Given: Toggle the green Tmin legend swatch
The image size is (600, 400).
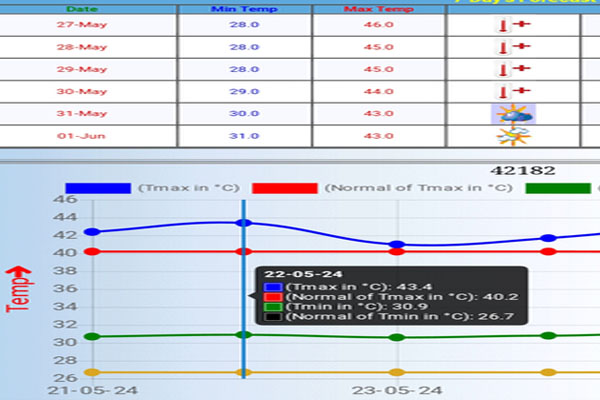Looking at the screenshot, I should point(558,188).
